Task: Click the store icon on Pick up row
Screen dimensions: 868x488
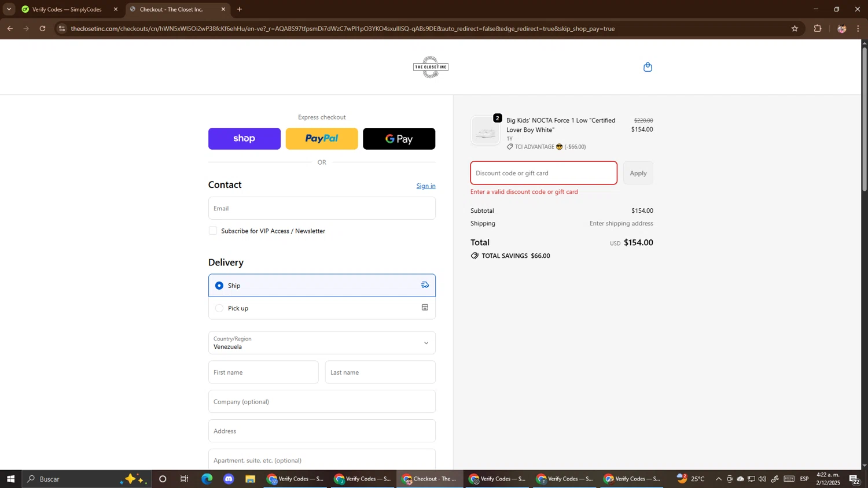Action: click(x=425, y=308)
